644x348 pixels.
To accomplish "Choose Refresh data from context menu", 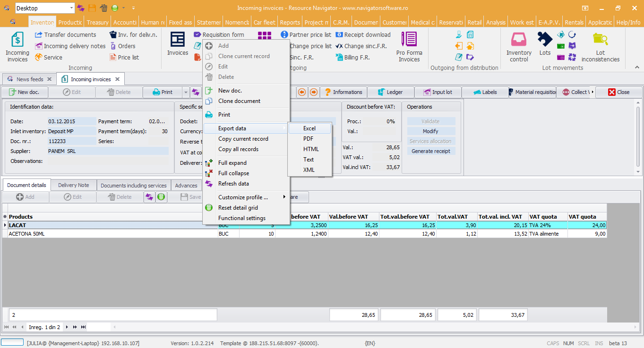I will [x=246, y=184].
